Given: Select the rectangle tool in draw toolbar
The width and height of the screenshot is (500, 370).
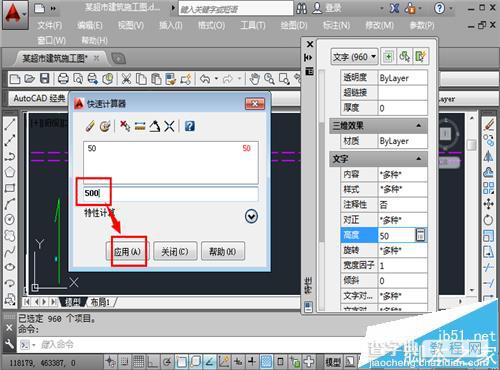Looking at the screenshot, I should pyautogui.click(x=10, y=188).
